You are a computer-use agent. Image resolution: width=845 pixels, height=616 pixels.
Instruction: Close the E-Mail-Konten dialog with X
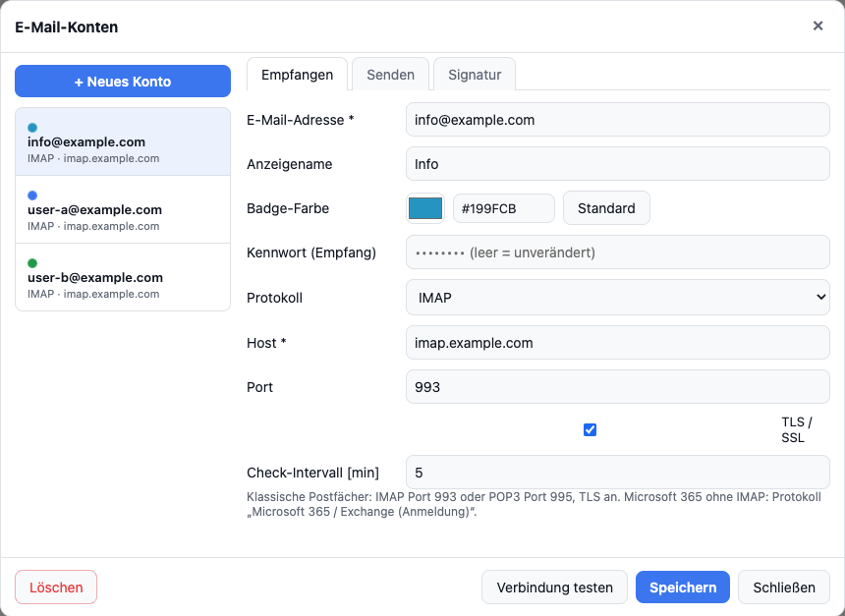pyautogui.click(x=817, y=26)
